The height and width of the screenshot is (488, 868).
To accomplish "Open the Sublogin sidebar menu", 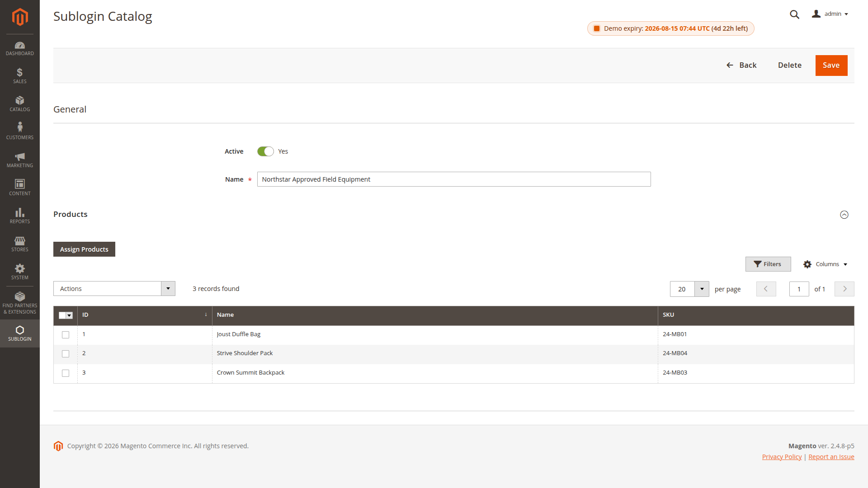I will pos(20,333).
